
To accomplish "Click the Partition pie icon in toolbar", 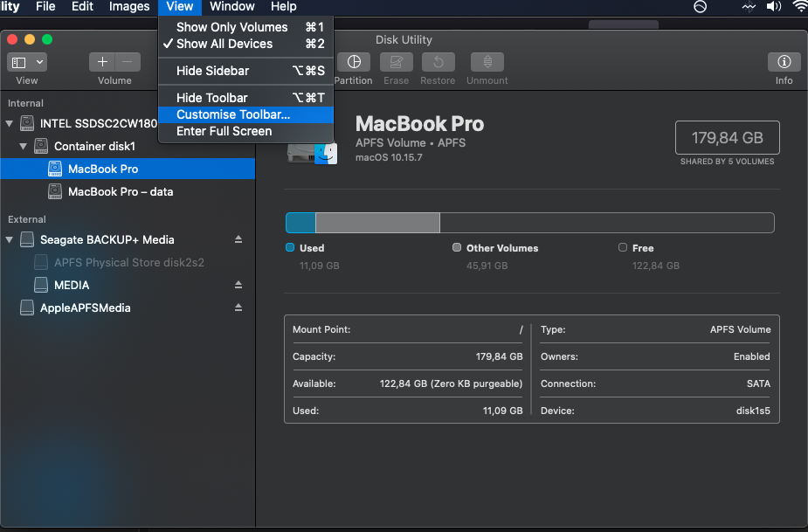I will (354, 62).
